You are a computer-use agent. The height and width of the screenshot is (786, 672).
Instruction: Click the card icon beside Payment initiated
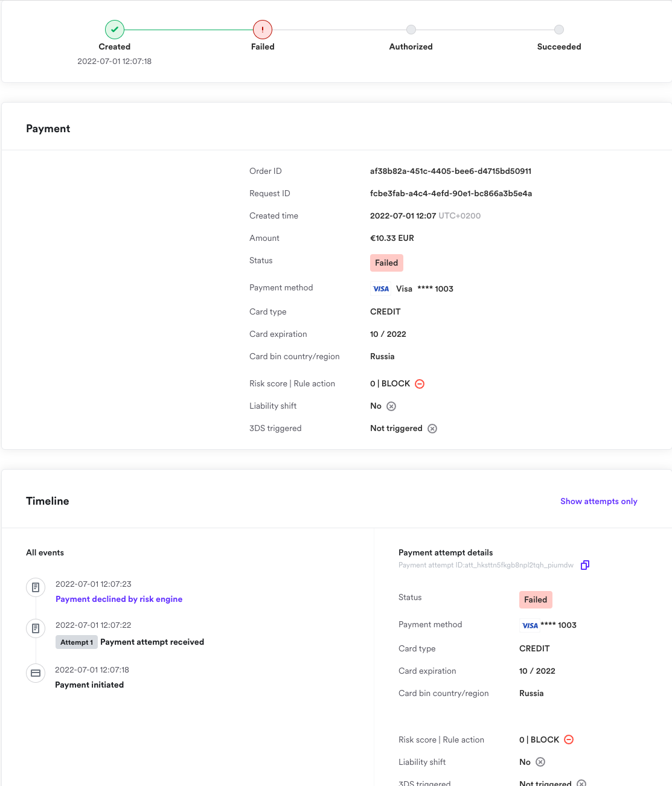[36, 673]
